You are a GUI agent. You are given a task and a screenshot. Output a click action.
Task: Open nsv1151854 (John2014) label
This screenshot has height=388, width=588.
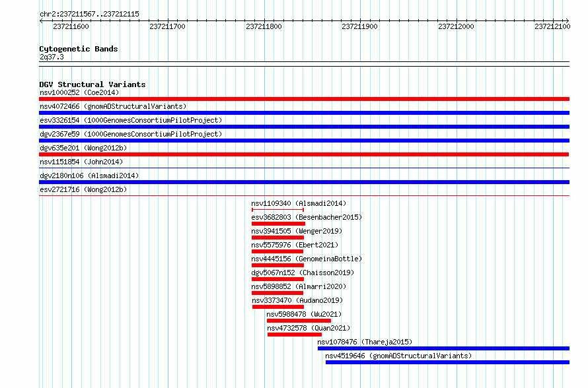tap(81, 162)
